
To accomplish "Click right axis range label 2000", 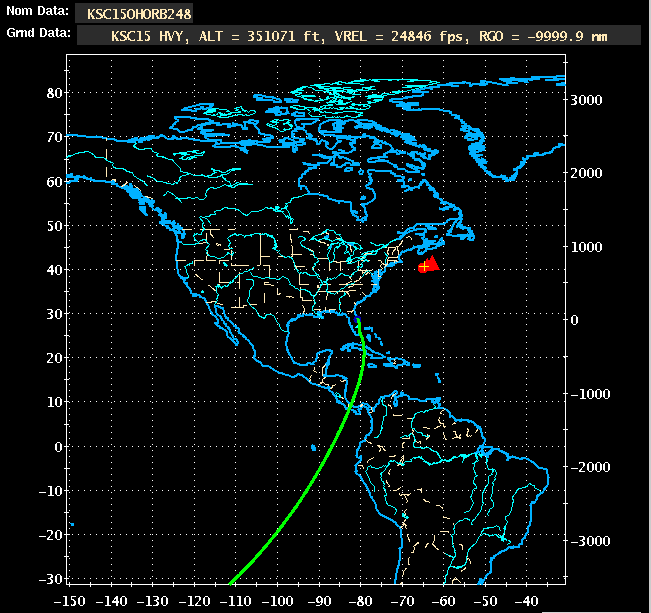I will click(586, 173).
